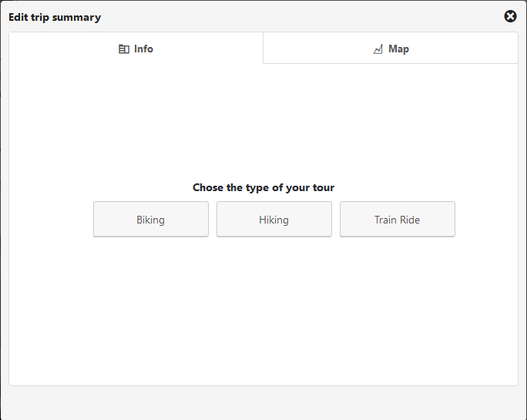The image size is (527, 420).
Task: Click the Info tab's document icon
Action: click(x=124, y=49)
